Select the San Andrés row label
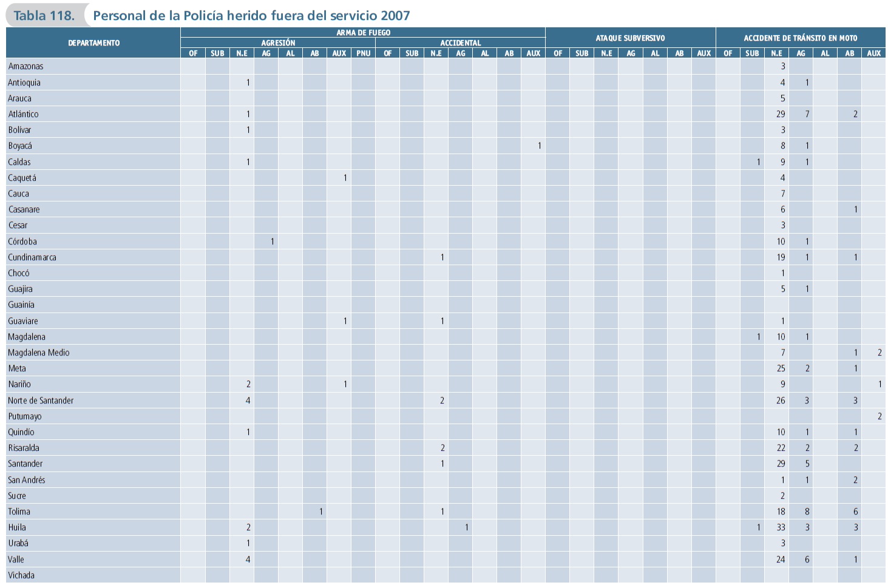Viewport: 888px width, 588px height. [27, 480]
